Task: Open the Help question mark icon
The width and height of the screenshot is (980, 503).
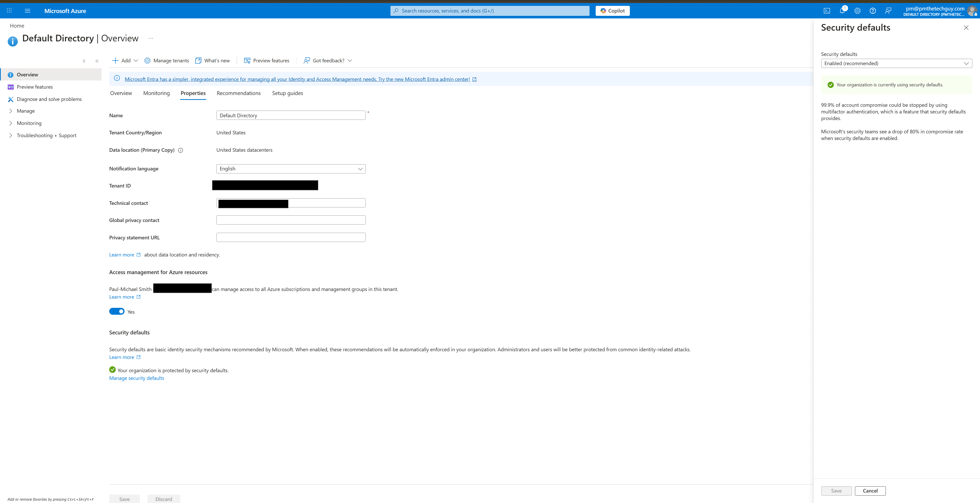Action: [x=872, y=11]
